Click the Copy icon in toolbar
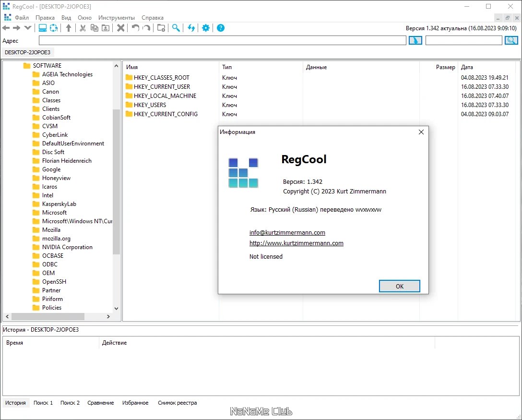Viewport: 522px width, 420px height. 95,28
